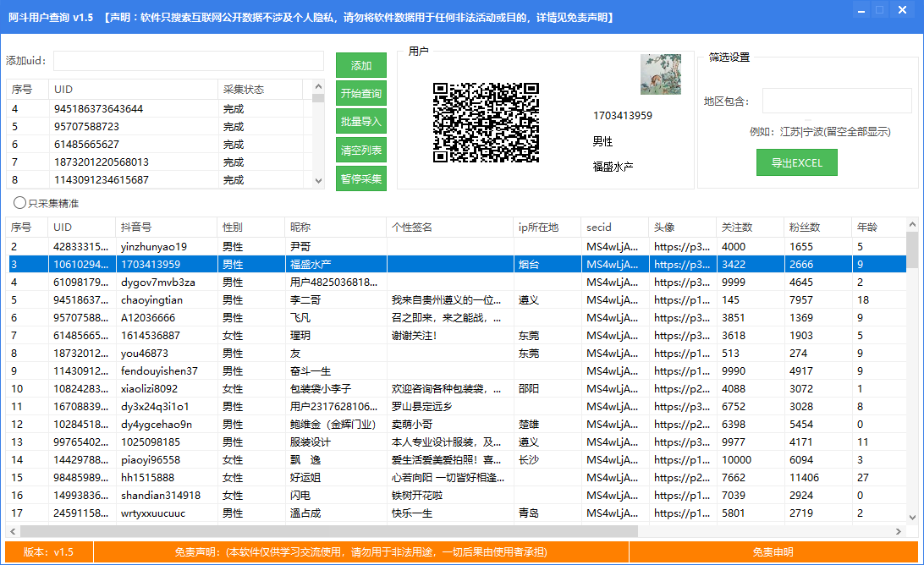Image resolution: width=924 pixels, height=565 pixels.
Task: Click 暂停采集 to pause collection
Action: click(360, 178)
